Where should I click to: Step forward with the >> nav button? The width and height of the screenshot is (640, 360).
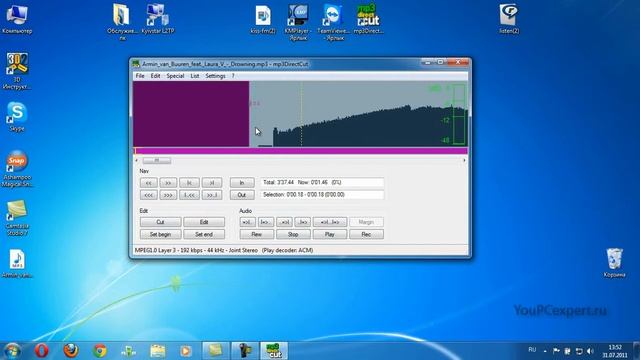pos(168,182)
